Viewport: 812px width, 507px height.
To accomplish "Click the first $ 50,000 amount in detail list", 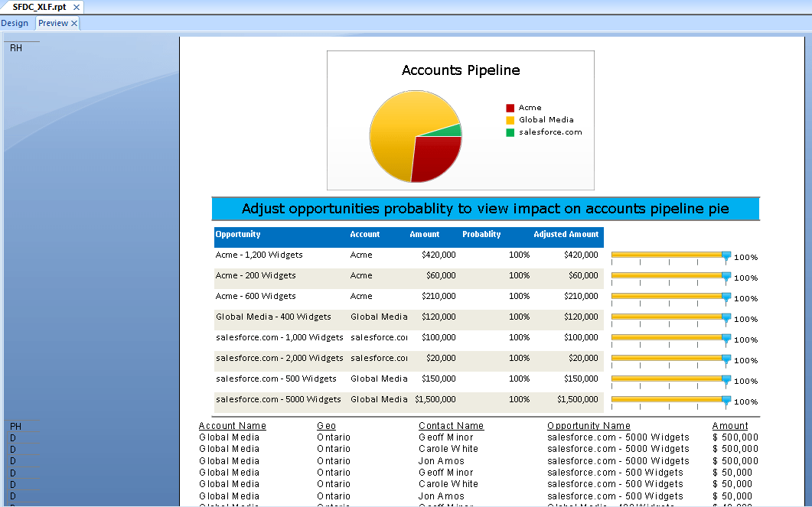I will [732, 473].
